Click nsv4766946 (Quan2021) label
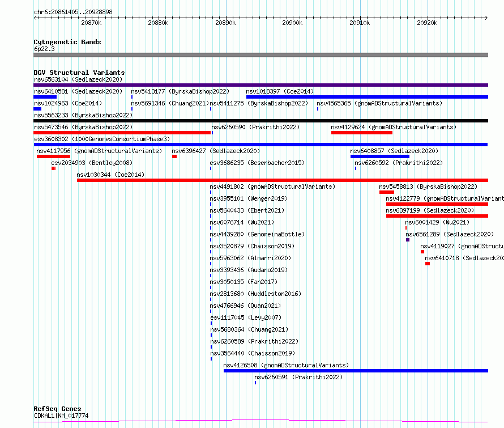The height and width of the screenshot is (428, 504). [x=245, y=306]
